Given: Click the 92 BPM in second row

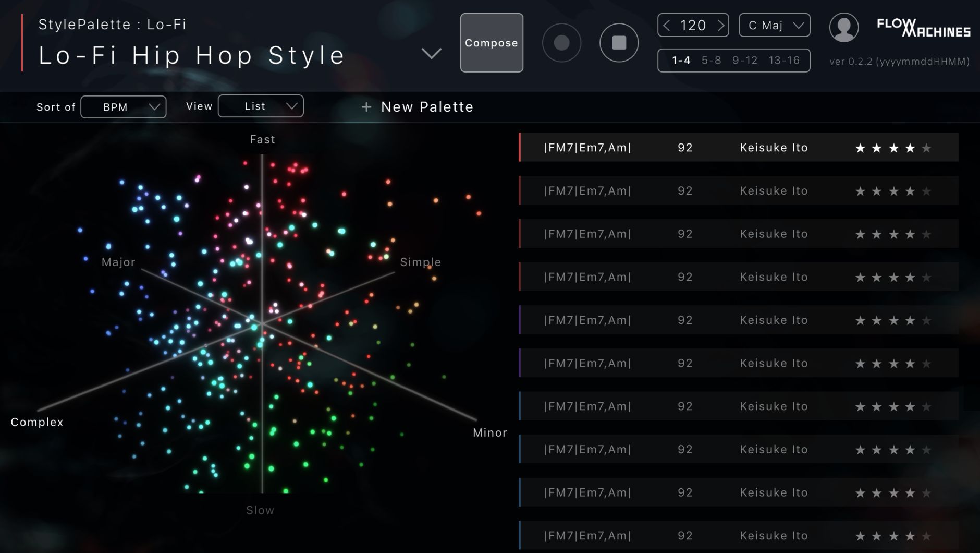Looking at the screenshot, I should pyautogui.click(x=685, y=191).
